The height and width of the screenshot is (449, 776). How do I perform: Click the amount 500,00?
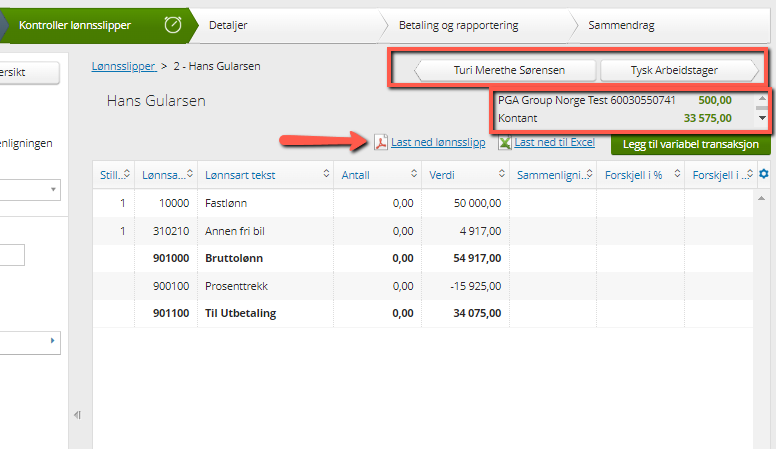(x=715, y=100)
